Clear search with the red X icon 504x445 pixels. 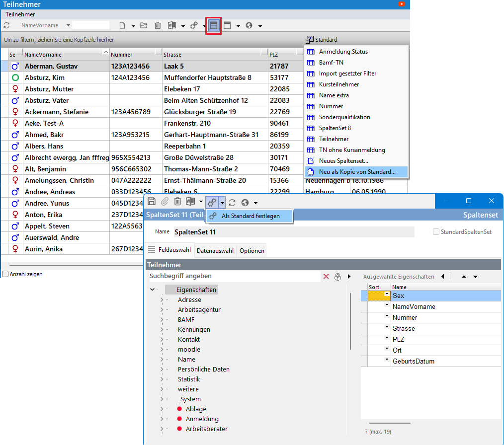[326, 277]
